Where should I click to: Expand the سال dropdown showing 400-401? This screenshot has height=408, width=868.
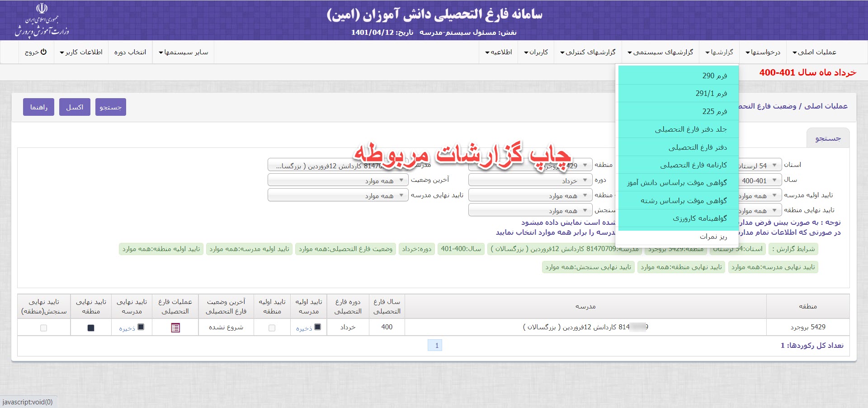(x=759, y=180)
